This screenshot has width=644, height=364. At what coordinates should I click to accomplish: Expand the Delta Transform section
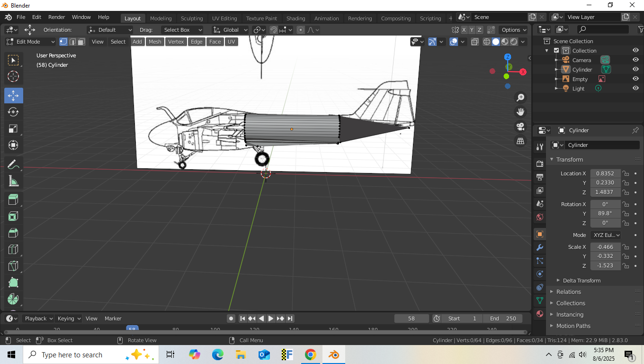581,281
